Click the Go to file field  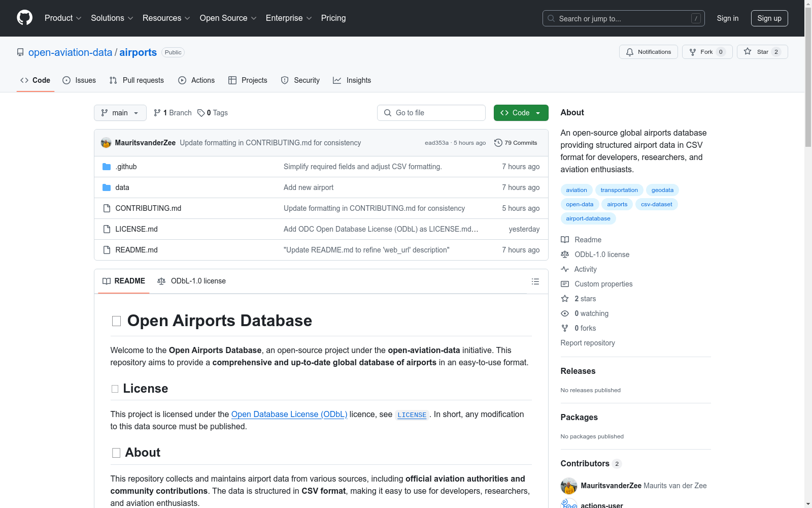pyautogui.click(x=431, y=113)
